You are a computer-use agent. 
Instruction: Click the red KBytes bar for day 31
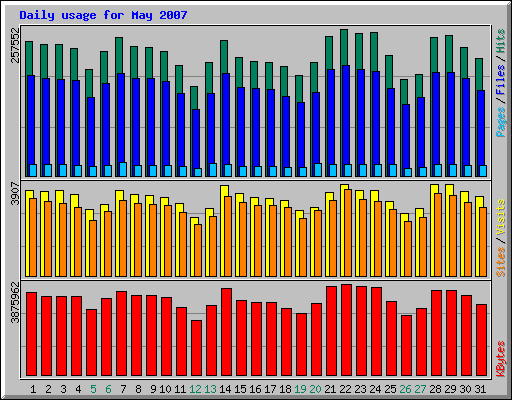(x=482, y=340)
